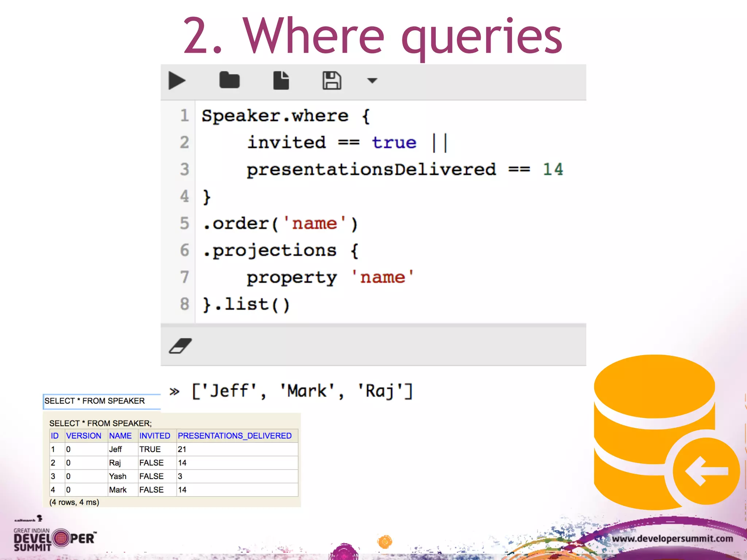Open a script with the folder icon
This screenshot has width=747, height=560.
[x=229, y=80]
